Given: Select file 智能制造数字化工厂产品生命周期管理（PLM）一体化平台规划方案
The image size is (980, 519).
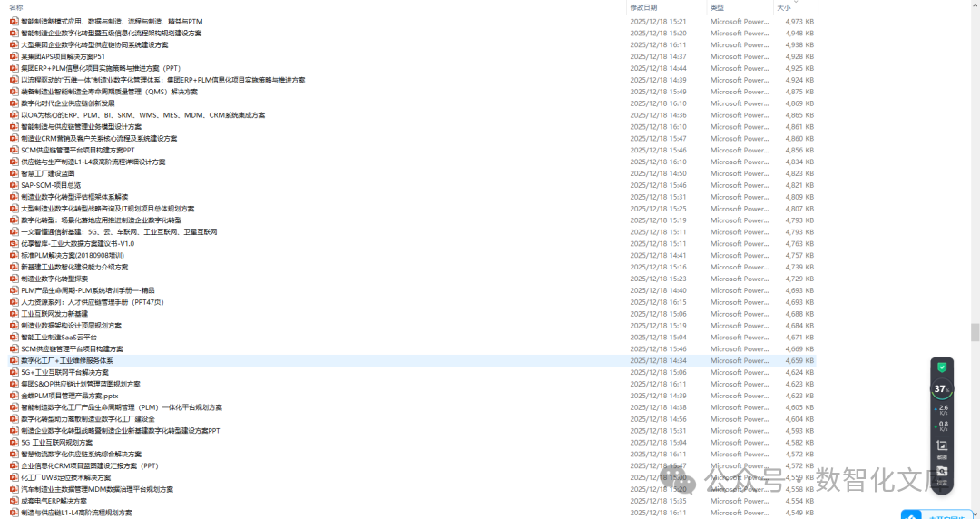Looking at the screenshot, I should [122, 407].
